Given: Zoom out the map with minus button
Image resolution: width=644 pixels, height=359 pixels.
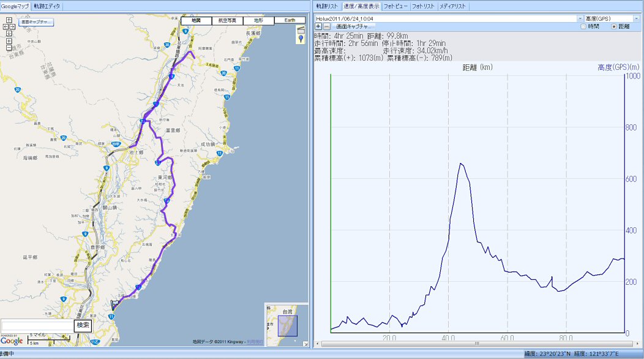Looking at the screenshot, I should (x=9, y=48).
